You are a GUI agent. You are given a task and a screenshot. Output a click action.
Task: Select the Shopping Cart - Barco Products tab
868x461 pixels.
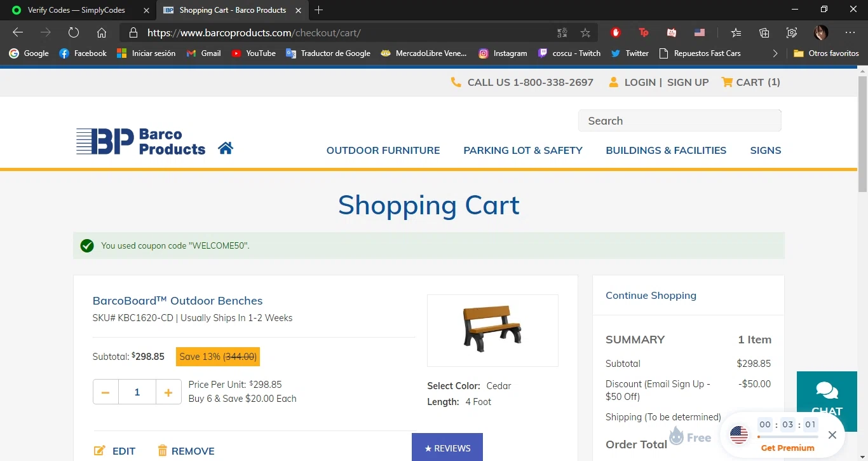coord(232,10)
